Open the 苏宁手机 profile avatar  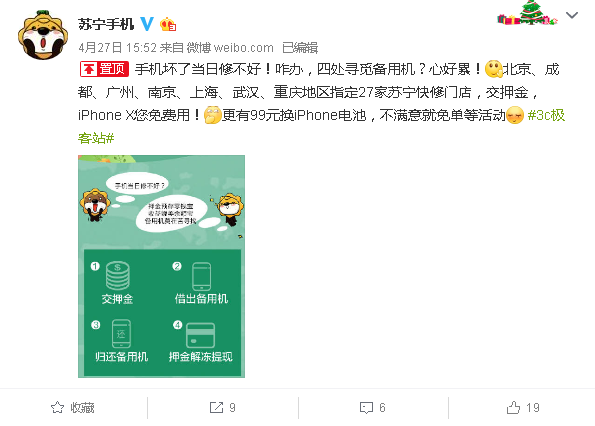(43, 35)
